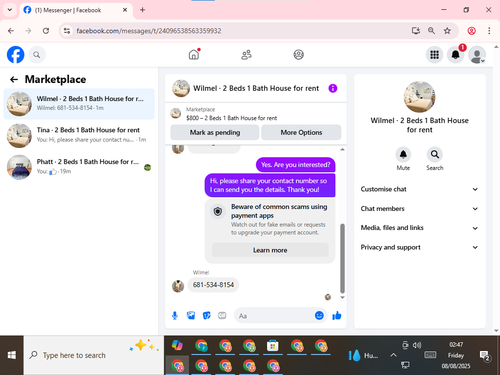Viewport: 500px width, 375px height.
Task: Open the purple conversation information icon
Action: pos(333,88)
